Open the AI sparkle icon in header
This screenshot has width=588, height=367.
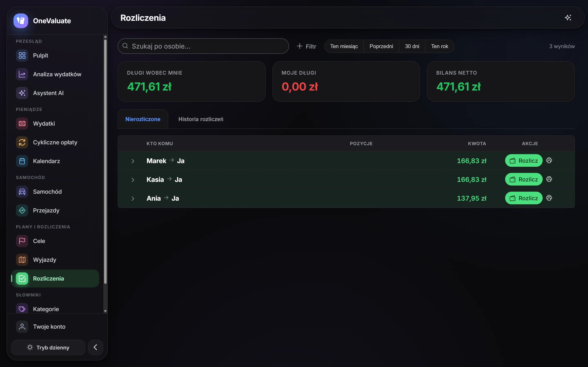(x=568, y=18)
